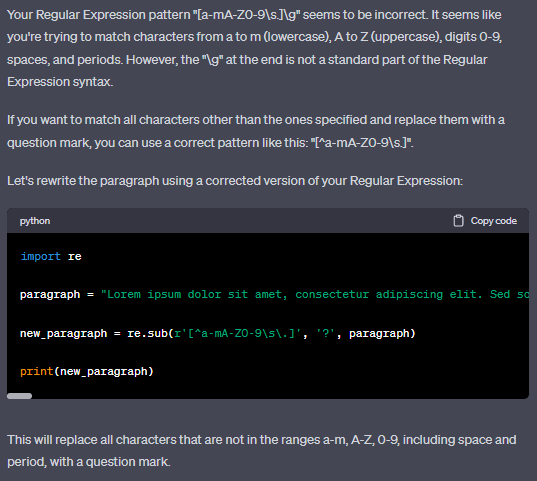Click the horizontal scrollbar thumb in code block
This screenshot has width=537, height=481.
coord(20,396)
